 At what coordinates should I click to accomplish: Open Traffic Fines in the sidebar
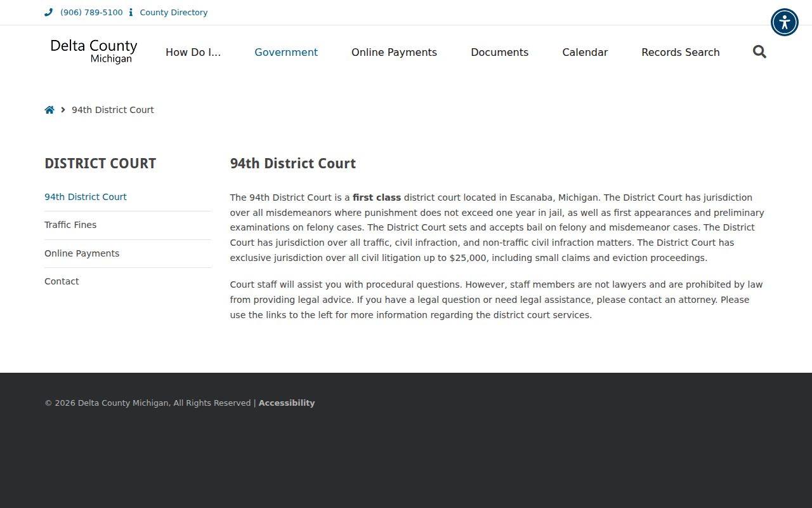click(70, 225)
